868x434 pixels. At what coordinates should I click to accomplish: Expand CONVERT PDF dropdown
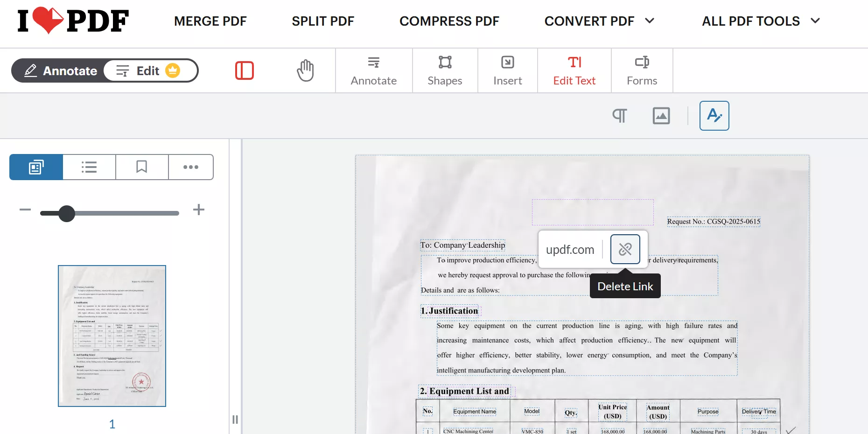click(x=599, y=21)
